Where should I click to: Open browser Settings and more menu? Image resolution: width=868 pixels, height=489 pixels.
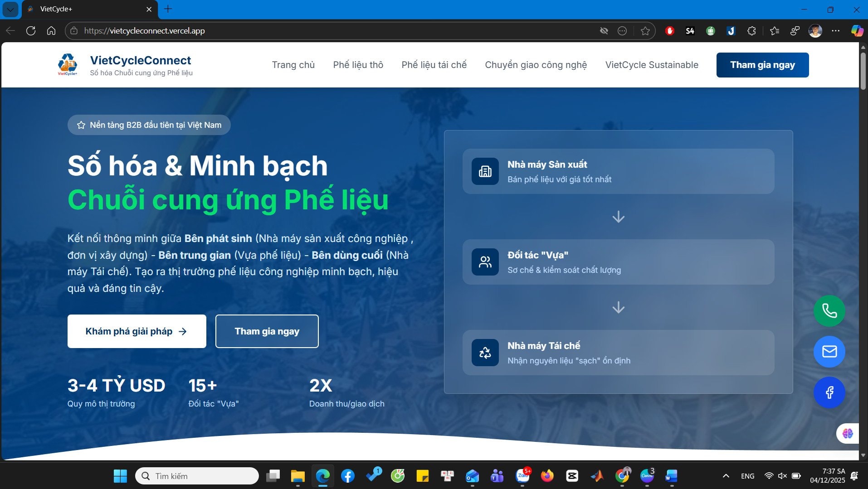coord(835,31)
